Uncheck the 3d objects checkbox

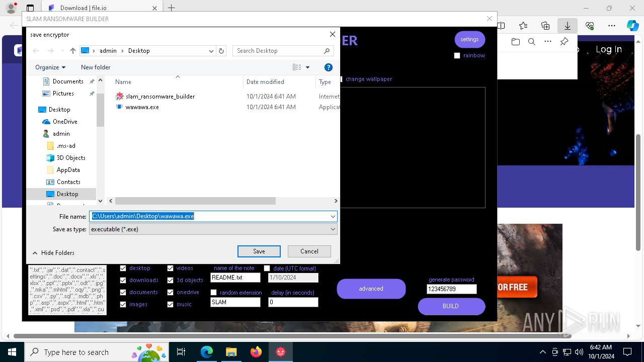pos(170,281)
